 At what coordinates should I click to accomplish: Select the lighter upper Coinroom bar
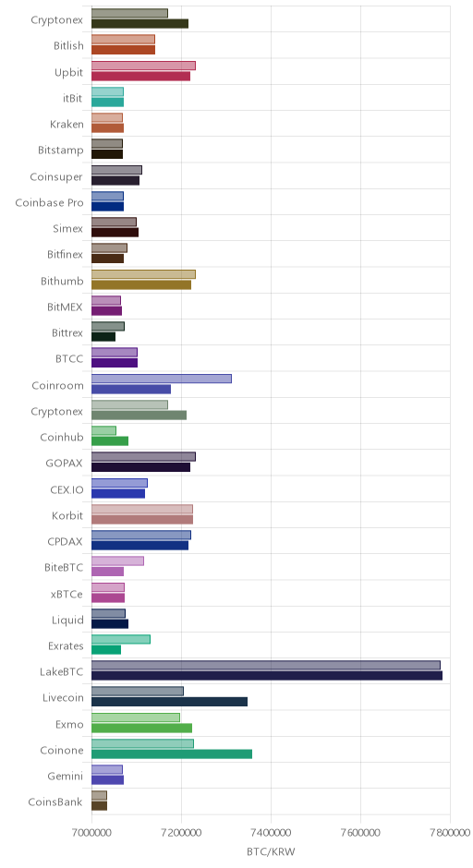pyautogui.click(x=161, y=379)
